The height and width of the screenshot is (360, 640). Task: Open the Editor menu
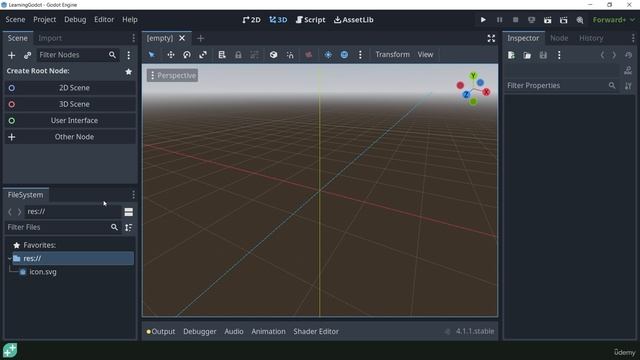coord(104,20)
